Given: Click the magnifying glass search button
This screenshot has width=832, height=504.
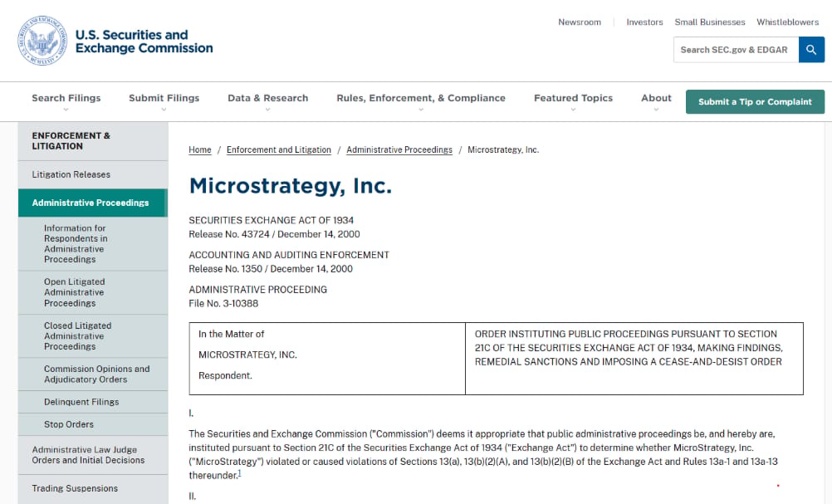Looking at the screenshot, I should tap(811, 50).
